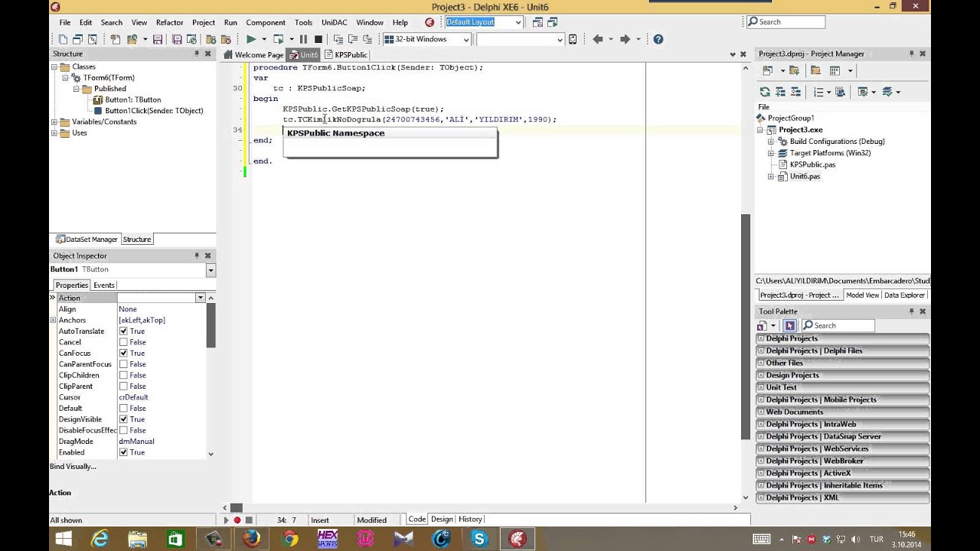Screen dimensions: 980x551
Task: Expand Variables/Constants in Structure tree
Action: (x=54, y=122)
